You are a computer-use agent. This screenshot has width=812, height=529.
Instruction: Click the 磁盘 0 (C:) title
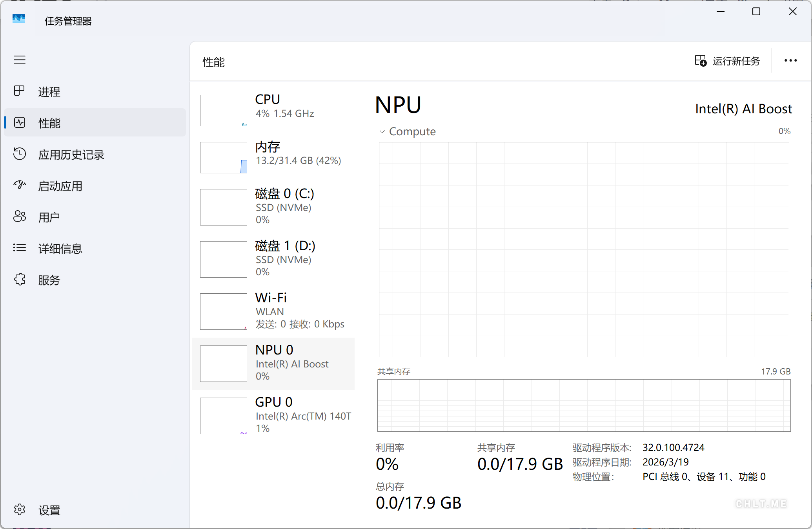285,194
